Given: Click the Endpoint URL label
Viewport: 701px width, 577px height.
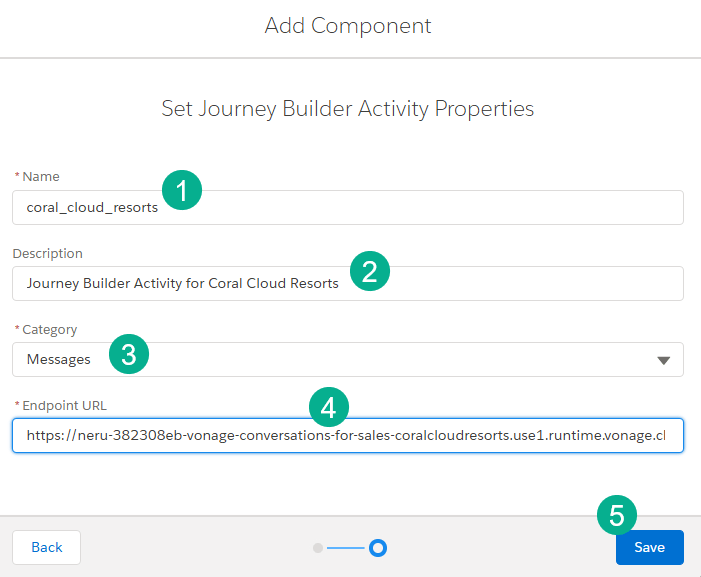Looking at the screenshot, I should pyautogui.click(x=64, y=405).
